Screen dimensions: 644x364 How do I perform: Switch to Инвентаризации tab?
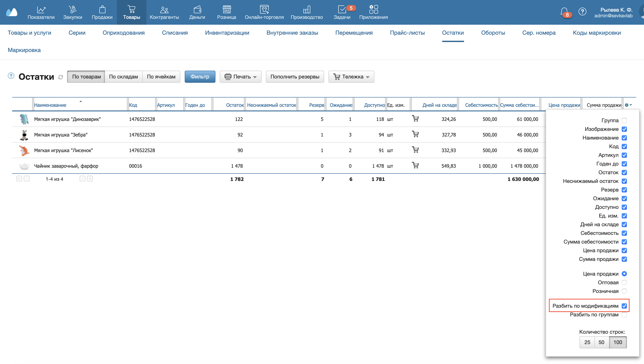[x=227, y=33]
